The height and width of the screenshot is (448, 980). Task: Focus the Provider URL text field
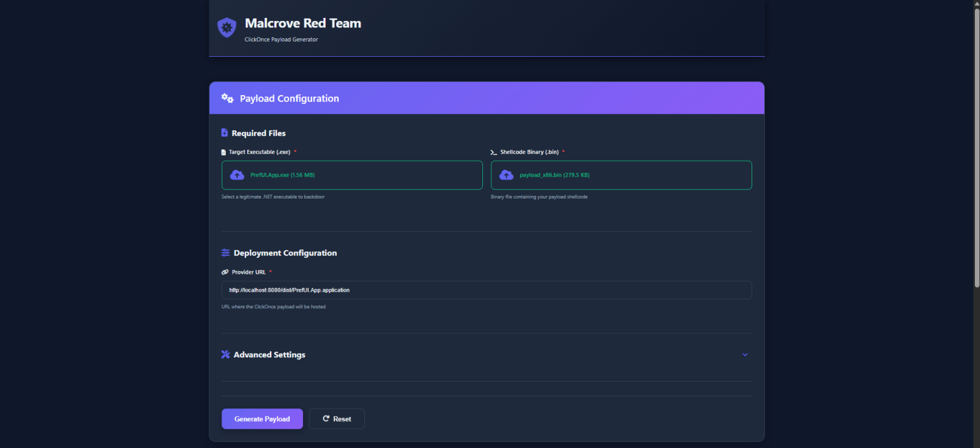click(487, 290)
